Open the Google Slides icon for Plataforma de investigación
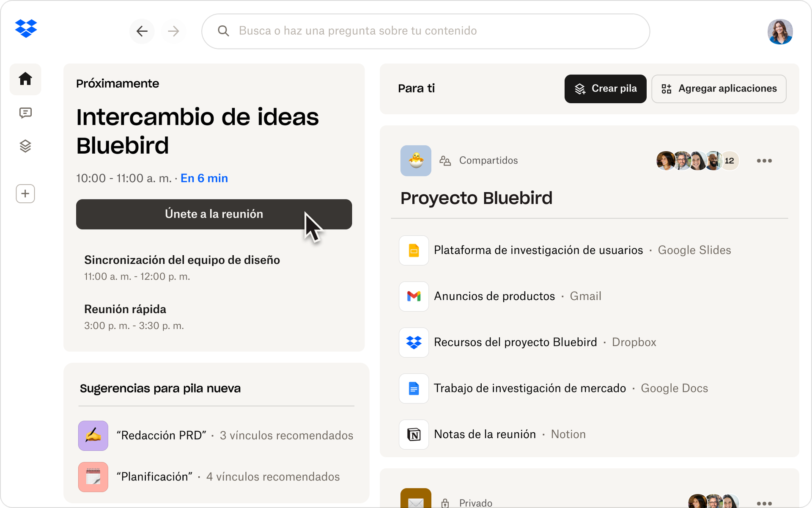 (x=414, y=250)
